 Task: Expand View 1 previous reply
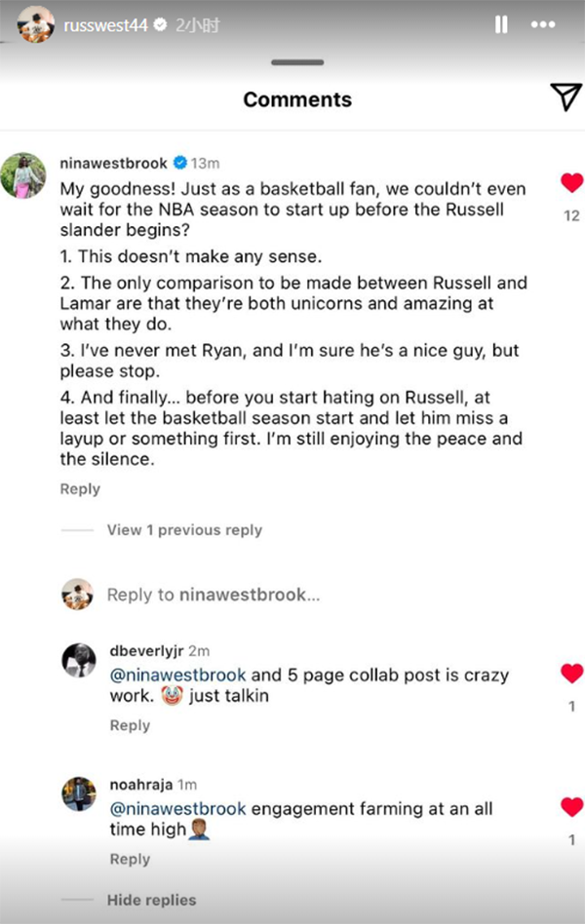coord(184,530)
